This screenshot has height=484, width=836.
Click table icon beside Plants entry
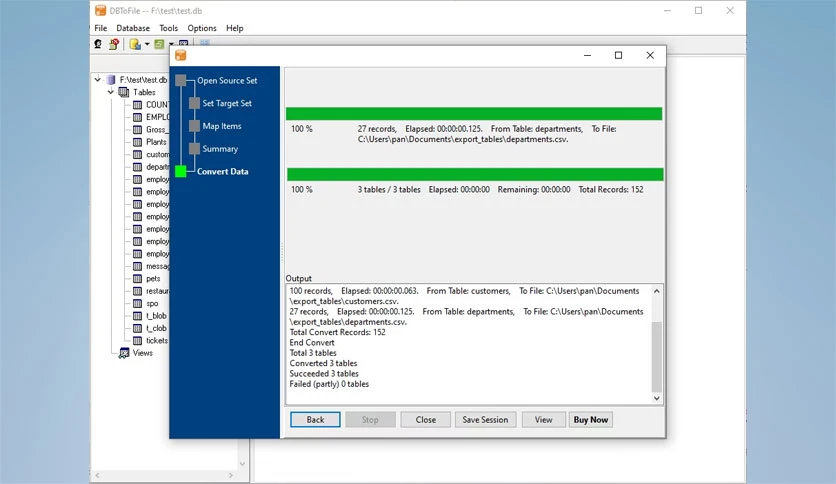(x=137, y=142)
